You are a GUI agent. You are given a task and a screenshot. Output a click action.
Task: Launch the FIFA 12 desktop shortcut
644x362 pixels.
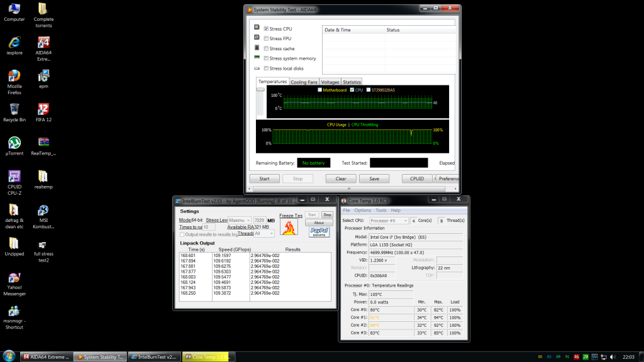click(x=43, y=109)
